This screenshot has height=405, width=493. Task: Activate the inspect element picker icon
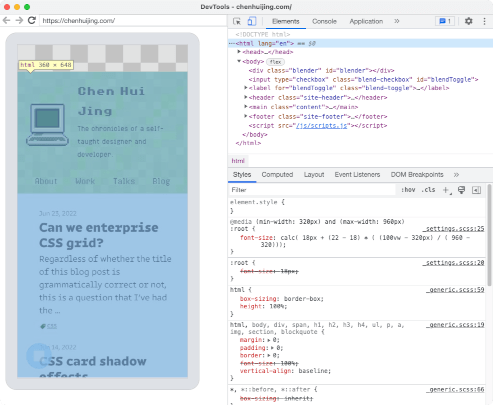[x=237, y=21]
